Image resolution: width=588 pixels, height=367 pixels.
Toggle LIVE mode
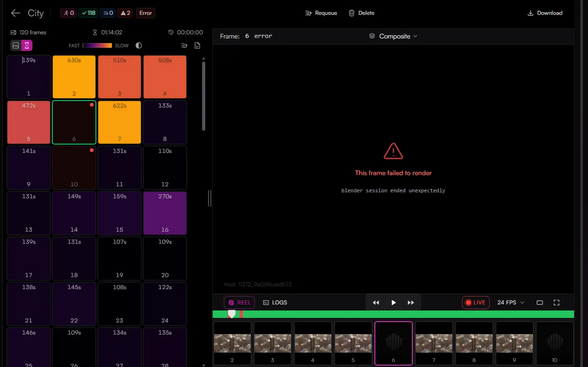click(476, 303)
